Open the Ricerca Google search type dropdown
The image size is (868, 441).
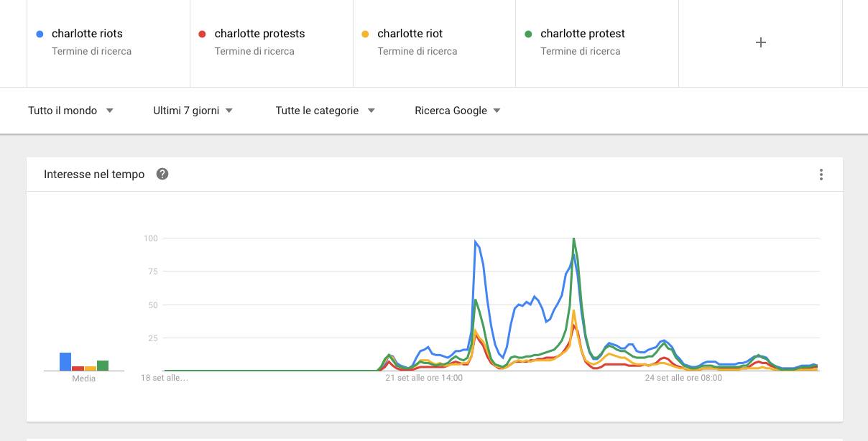[457, 111]
